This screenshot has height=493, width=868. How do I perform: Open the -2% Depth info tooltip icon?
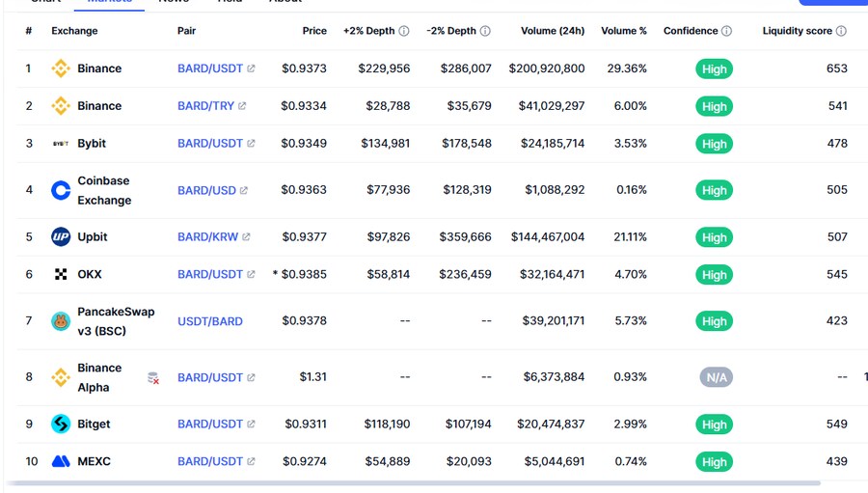tap(485, 31)
